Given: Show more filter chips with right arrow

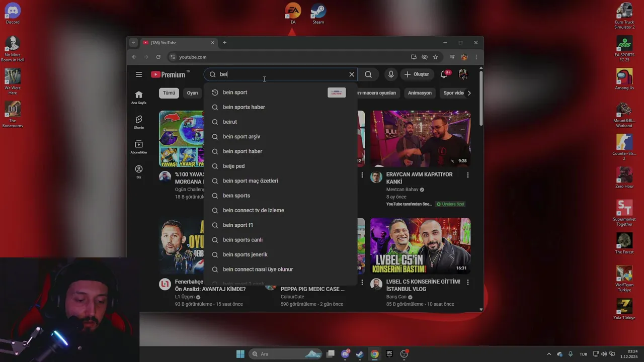Looking at the screenshot, I should pyautogui.click(x=469, y=93).
